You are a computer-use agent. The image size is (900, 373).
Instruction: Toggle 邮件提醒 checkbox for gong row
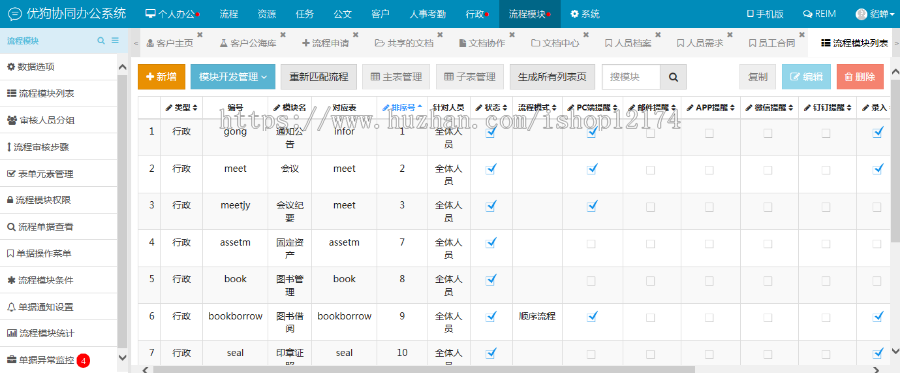coord(650,133)
